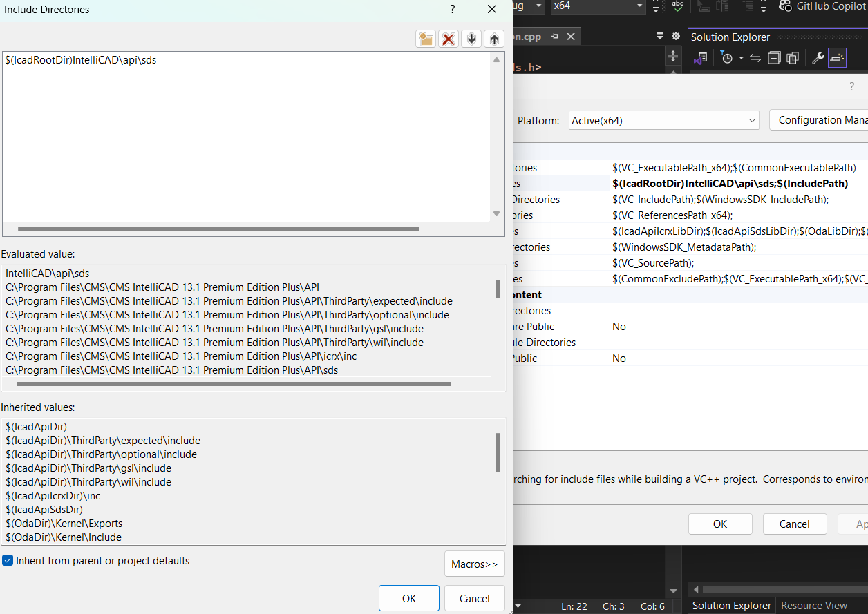Screen dimensions: 868x614
Task: Click the Col: 6 status bar indicator
Action: [x=653, y=606]
